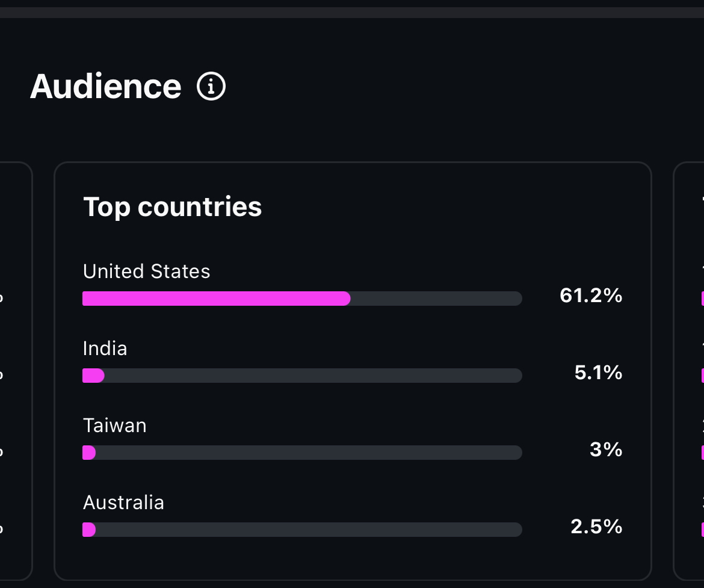Click the pink filled part of United States bar
Screen dimensions: 704x588
[216, 299]
